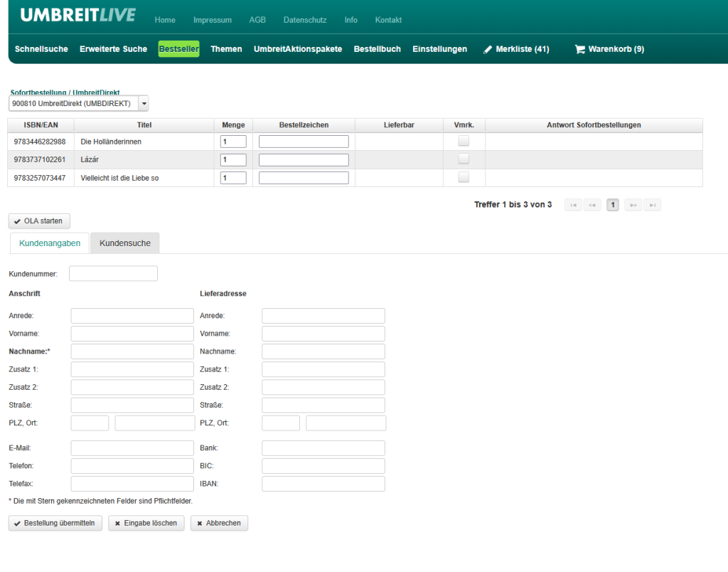
Task: Check Vmrk. box for Lázár
Action: point(464,159)
